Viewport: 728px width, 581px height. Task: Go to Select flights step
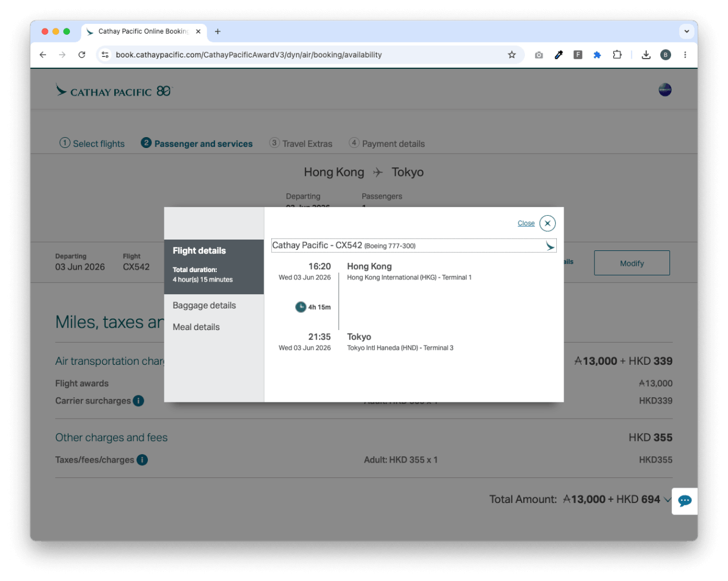point(92,143)
